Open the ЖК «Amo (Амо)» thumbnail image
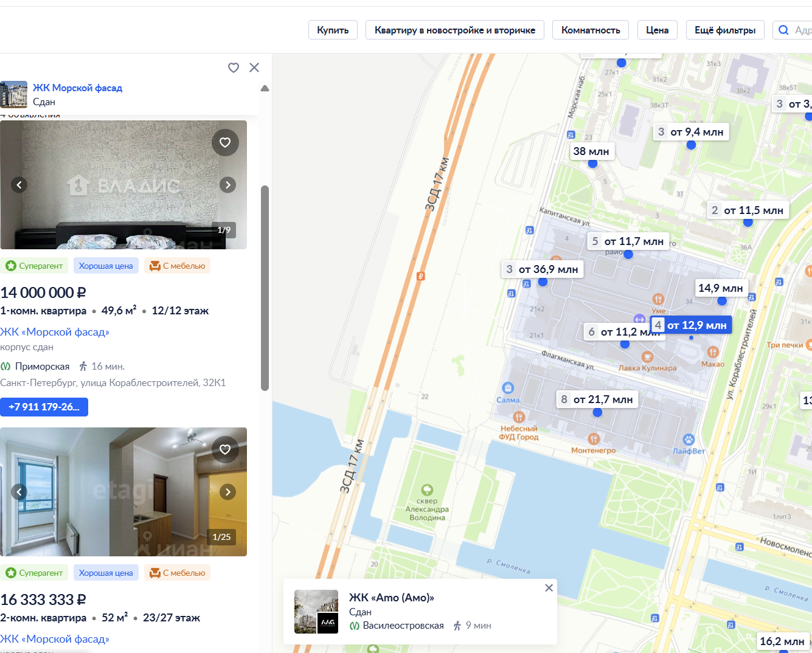Image resolution: width=812 pixels, height=653 pixels. (316, 612)
